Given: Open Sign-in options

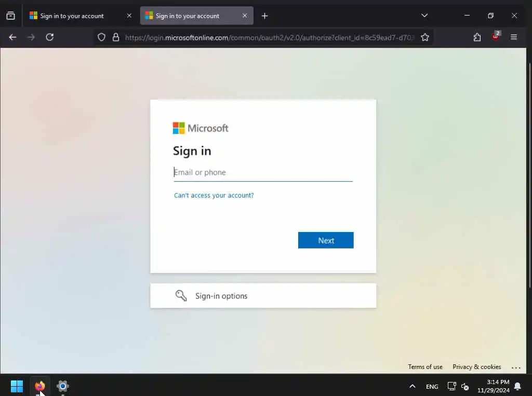Looking at the screenshot, I should (263, 296).
